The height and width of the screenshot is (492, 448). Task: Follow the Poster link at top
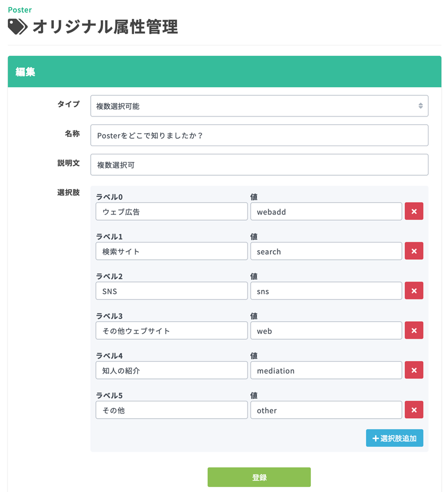click(20, 10)
